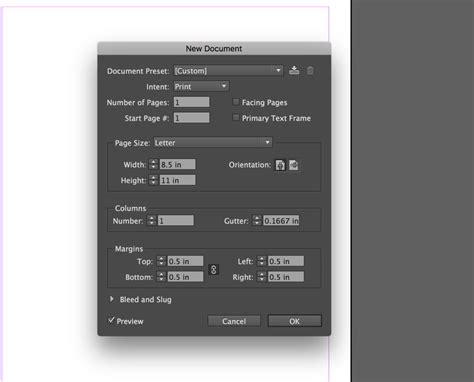Toggle the margins chain link icon
This screenshot has height=382, width=474.
(x=213, y=269)
